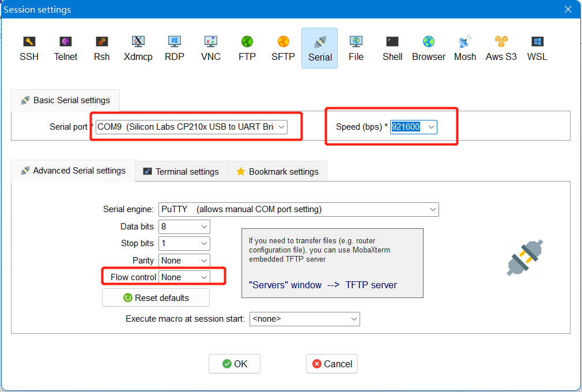The width and height of the screenshot is (582, 392).
Task: Open the Shell session option
Action: pyautogui.click(x=392, y=48)
